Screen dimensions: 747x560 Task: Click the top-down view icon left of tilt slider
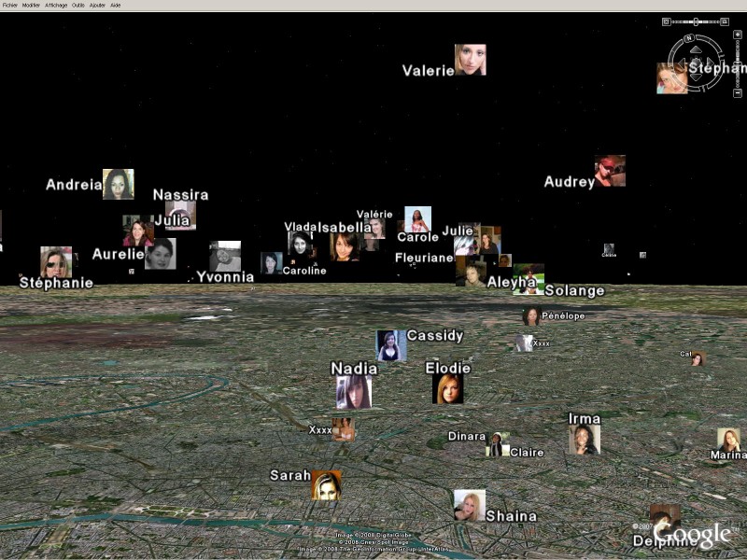667,21
